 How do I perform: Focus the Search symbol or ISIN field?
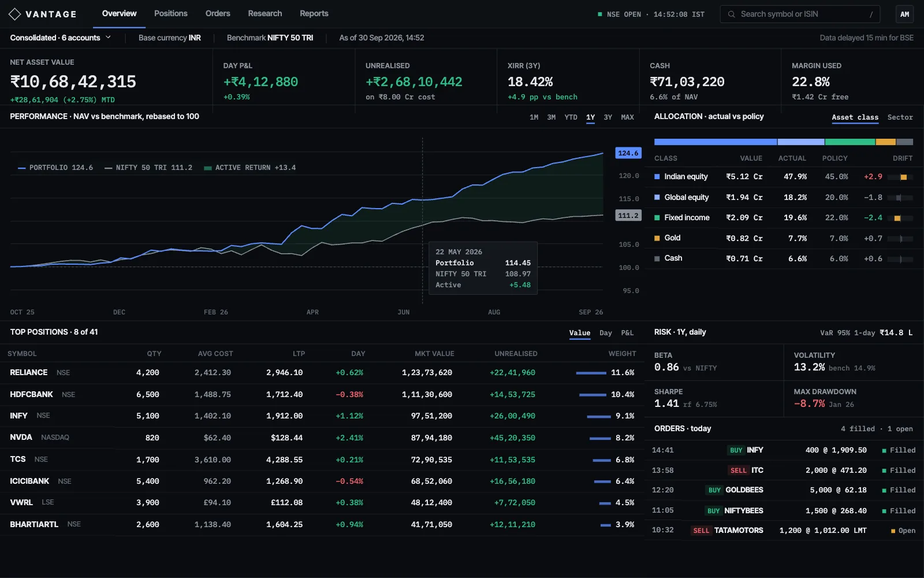(x=800, y=14)
